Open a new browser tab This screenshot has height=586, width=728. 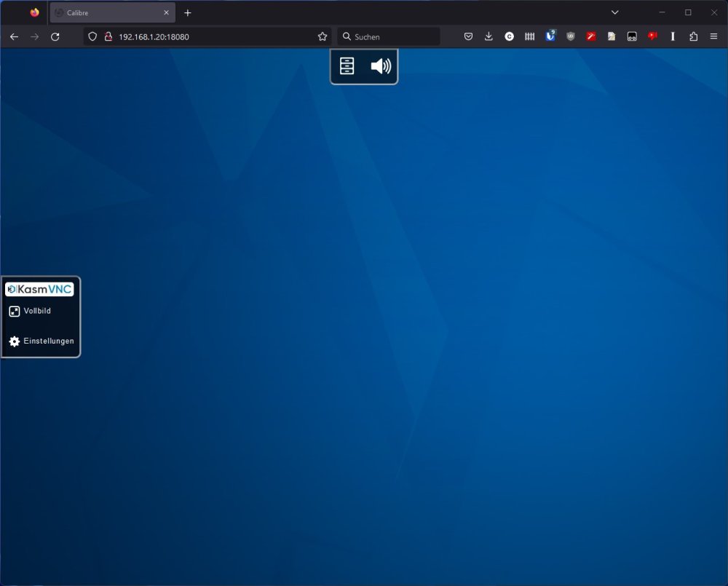pyautogui.click(x=188, y=12)
